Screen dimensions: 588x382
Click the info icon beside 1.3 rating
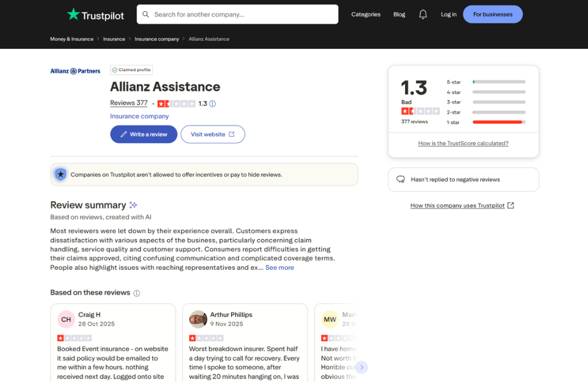[213, 103]
